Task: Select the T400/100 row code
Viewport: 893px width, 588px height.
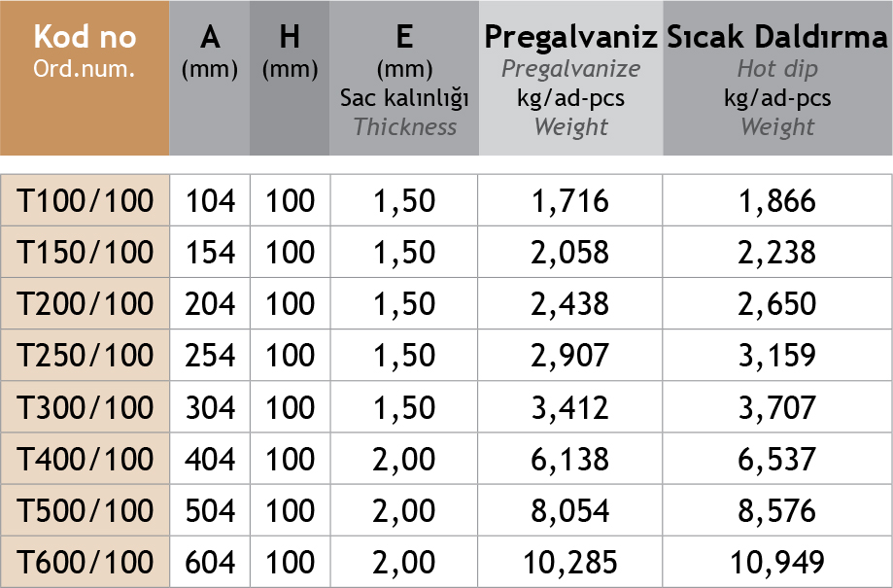Action: 86,459
